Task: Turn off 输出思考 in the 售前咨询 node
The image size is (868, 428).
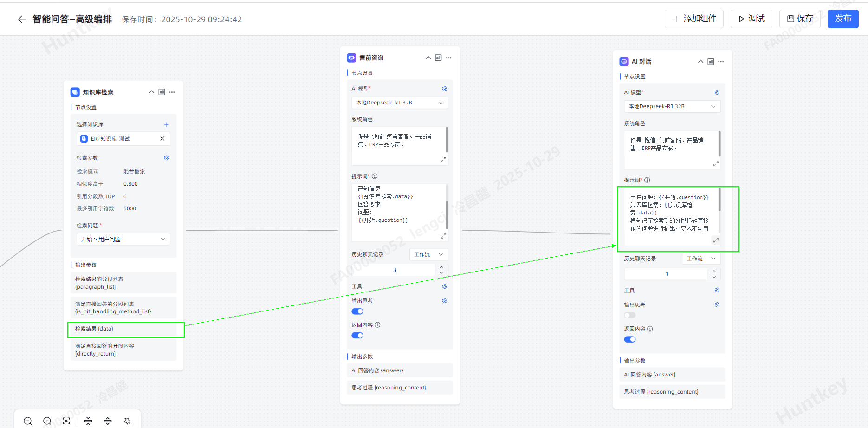Action: [357, 311]
